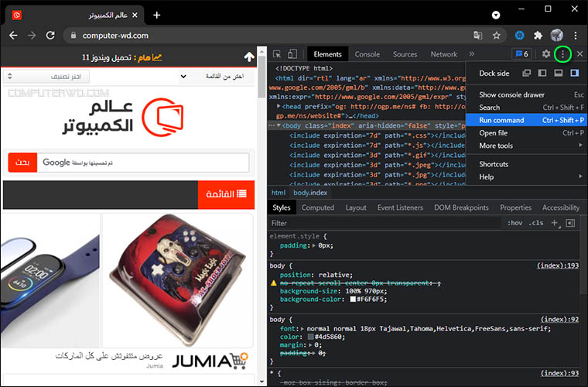588x387 pixels.
Task: Click the tab search dropdown in title bar
Action: [x=496, y=15]
